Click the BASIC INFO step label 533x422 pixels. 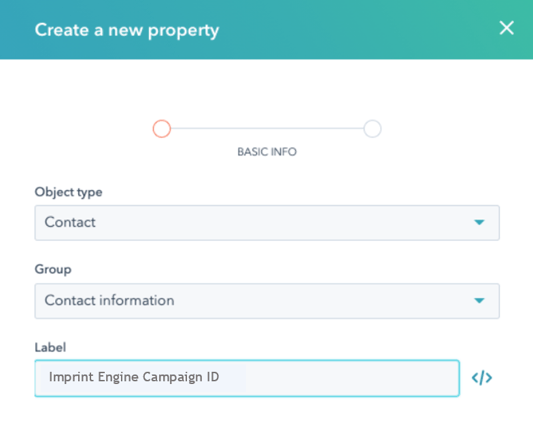tap(267, 152)
